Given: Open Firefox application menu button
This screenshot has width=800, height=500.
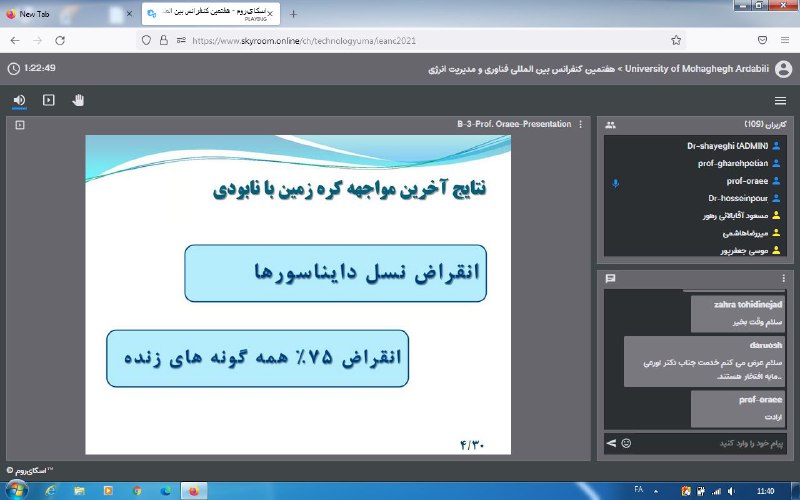Looking at the screenshot, I should click(785, 40).
